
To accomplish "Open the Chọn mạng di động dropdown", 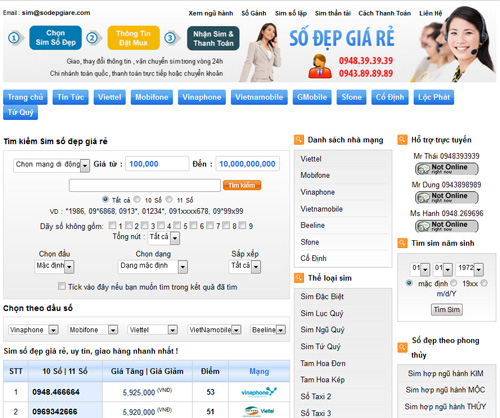I will click(52, 165).
